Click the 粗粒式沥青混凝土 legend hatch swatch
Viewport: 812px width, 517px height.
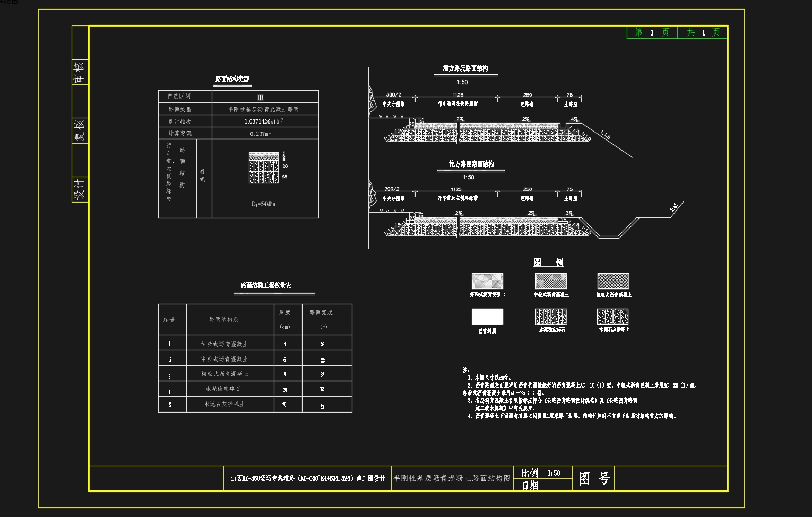[x=613, y=281]
